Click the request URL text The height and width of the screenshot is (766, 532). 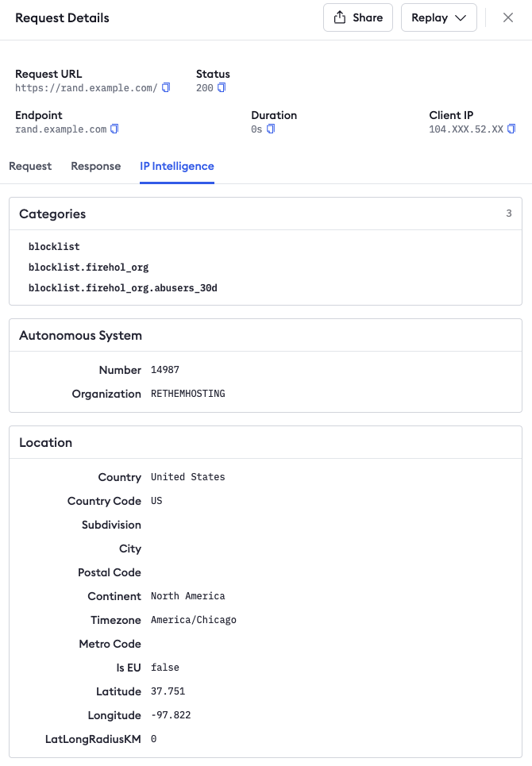(x=87, y=88)
